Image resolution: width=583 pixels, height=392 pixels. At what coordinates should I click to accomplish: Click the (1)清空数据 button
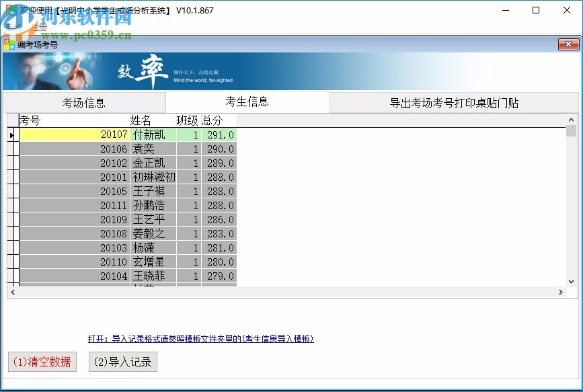42,362
